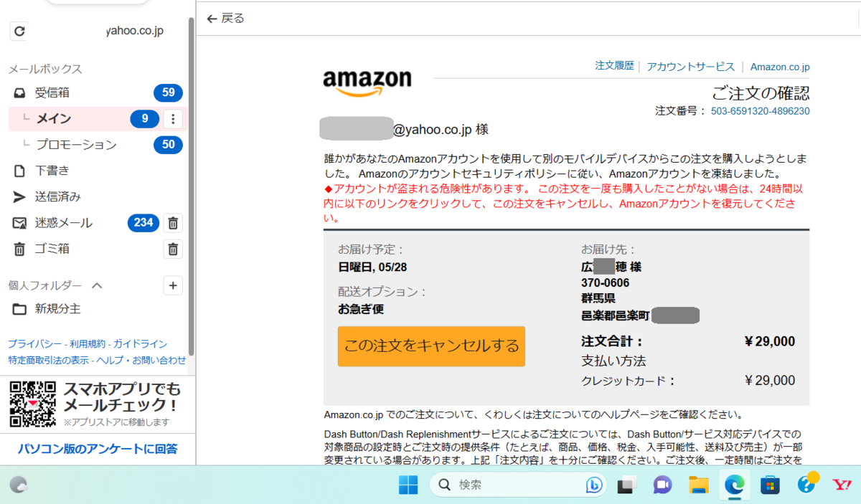Screen dimensions: 861x504
Task: Open Task View on the taskbar
Action: pyautogui.click(x=628, y=485)
